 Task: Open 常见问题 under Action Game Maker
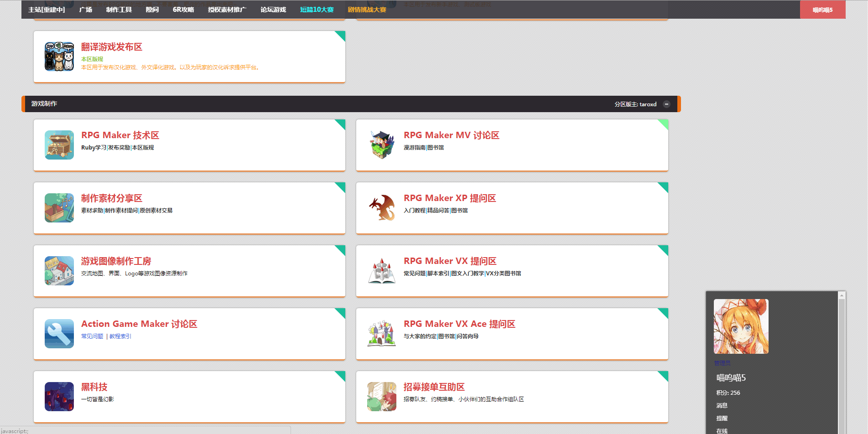[92, 336]
